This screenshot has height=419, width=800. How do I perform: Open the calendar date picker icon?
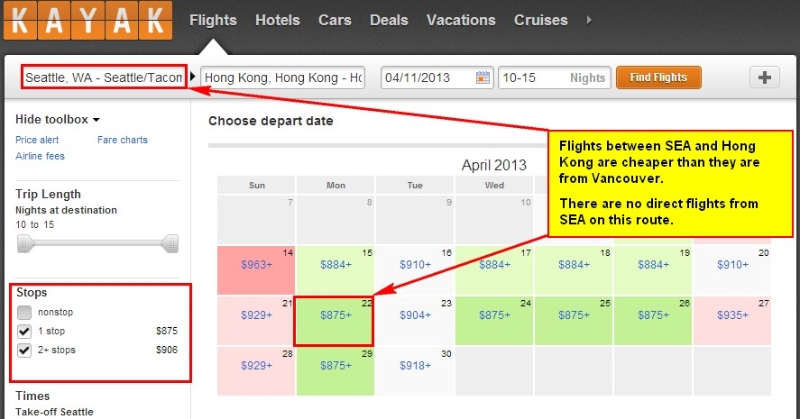(482, 78)
